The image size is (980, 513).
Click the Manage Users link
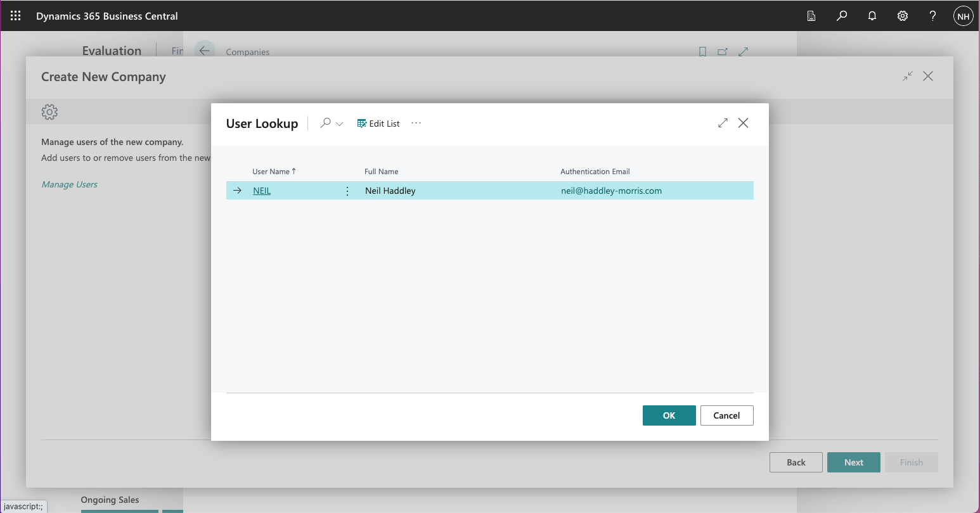(x=70, y=184)
